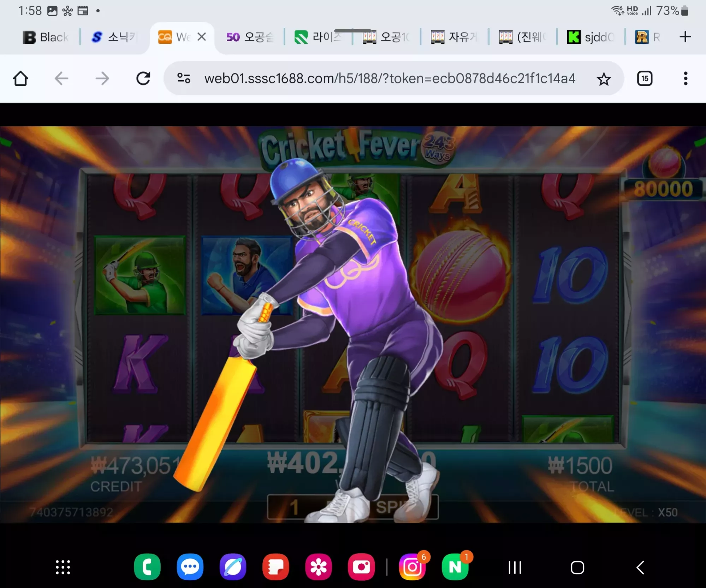Switch to the 라이즈 tab
Image resolution: width=706 pixels, height=588 pixels.
click(x=318, y=37)
